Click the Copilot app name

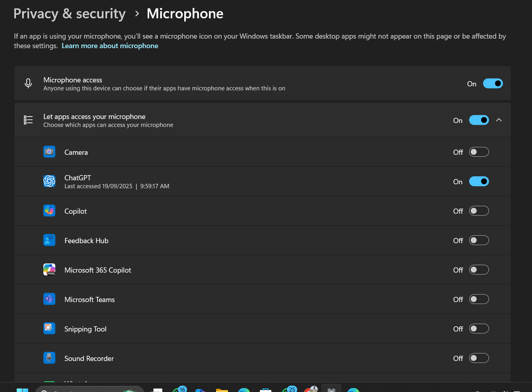(x=76, y=211)
